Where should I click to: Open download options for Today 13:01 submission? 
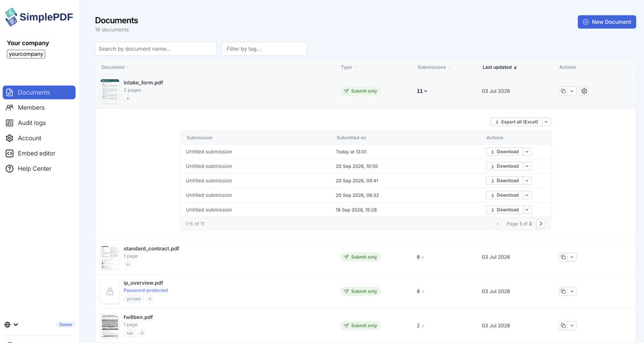coord(528,152)
